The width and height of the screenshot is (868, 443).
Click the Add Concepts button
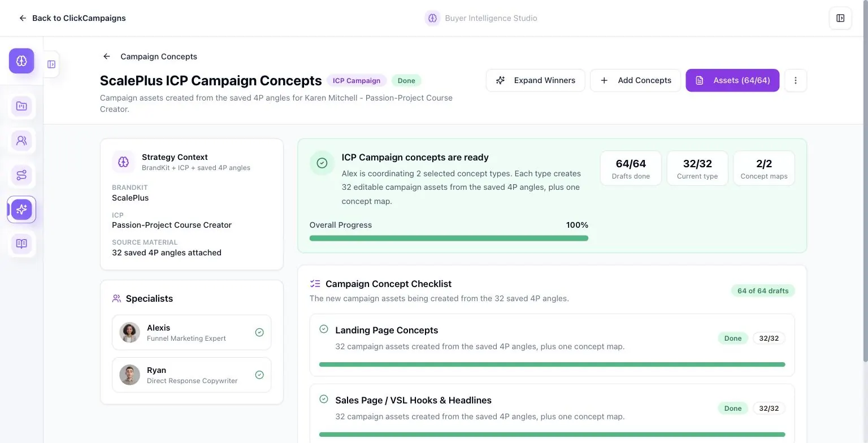coord(635,80)
